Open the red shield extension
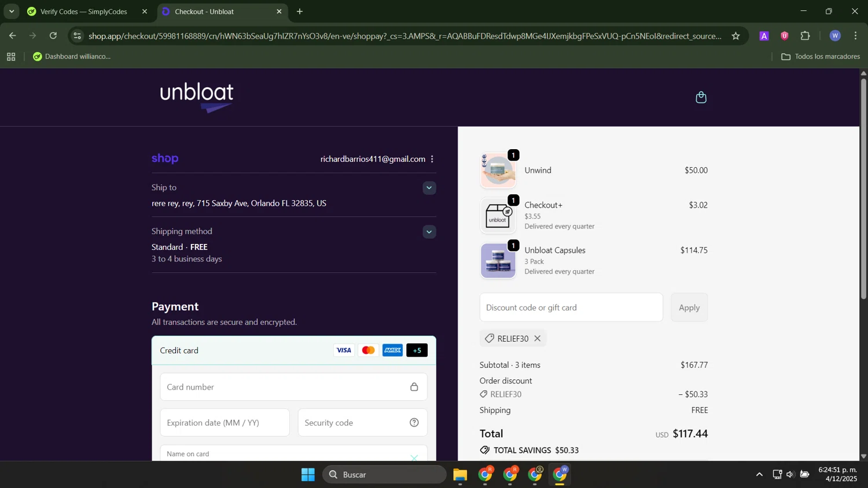The width and height of the screenshot is (868, 488). [x=785, y=36]
